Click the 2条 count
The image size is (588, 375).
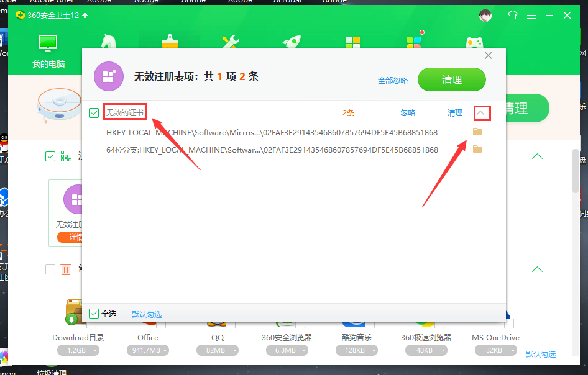[348, 113]
